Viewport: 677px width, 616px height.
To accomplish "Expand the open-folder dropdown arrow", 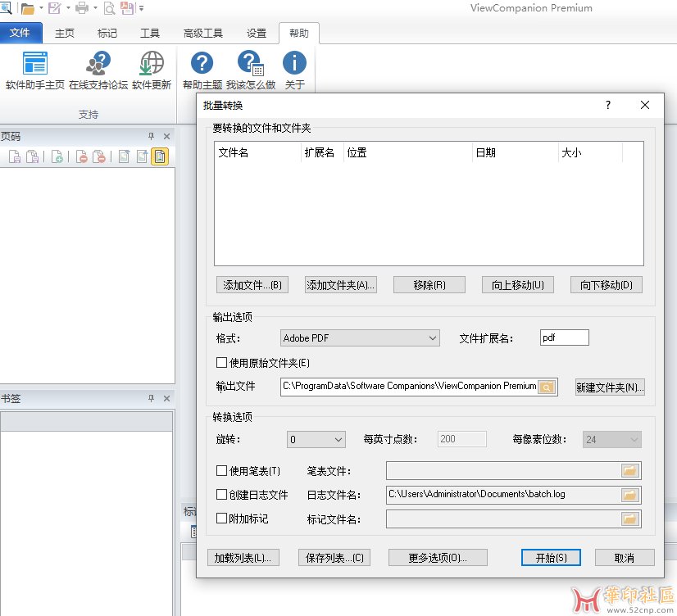I will pyautogui.click(x=42, y=8).
